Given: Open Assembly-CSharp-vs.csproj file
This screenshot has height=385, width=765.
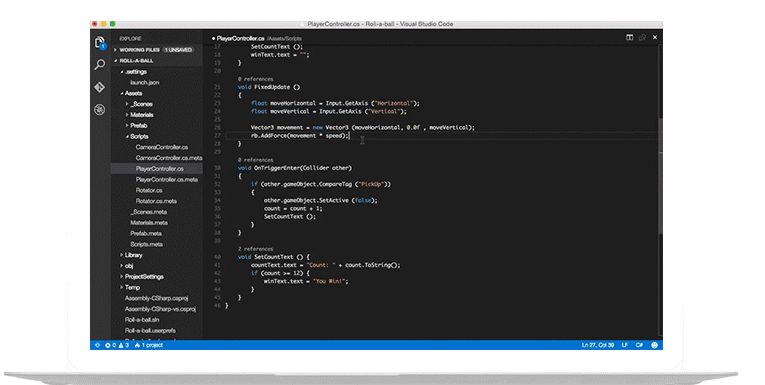Looking at the screenshot, I should click(160, 308).
